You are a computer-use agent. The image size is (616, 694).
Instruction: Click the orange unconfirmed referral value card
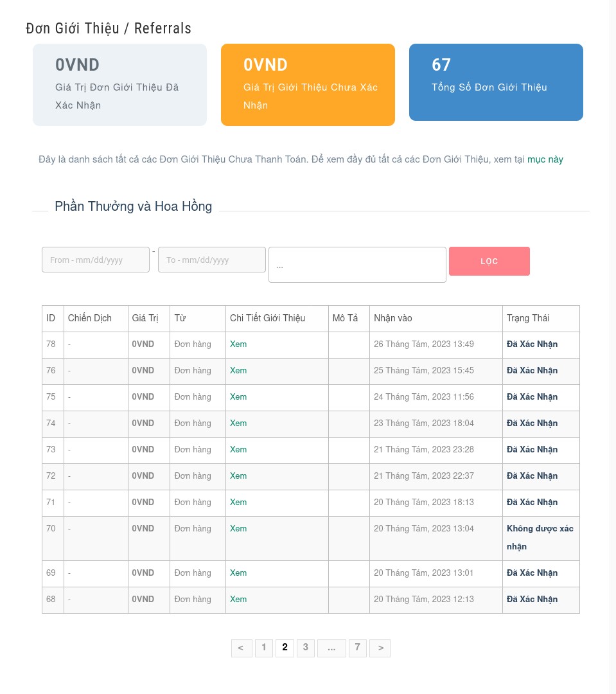(x=308, y=84)
